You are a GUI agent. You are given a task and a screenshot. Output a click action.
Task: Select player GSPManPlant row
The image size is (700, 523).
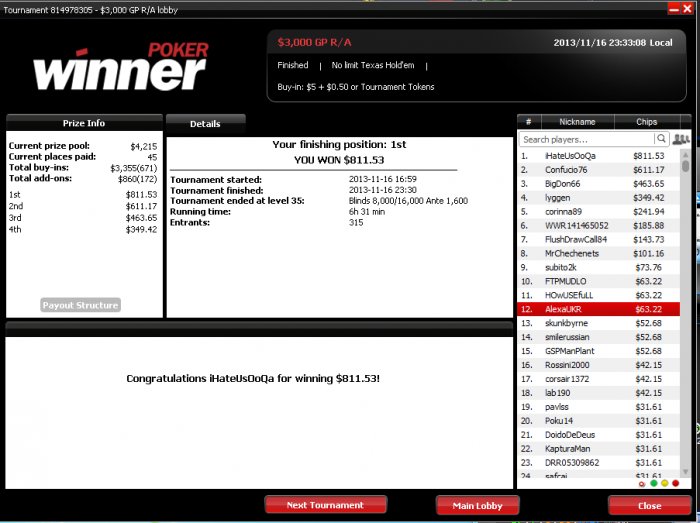tap(599, 351)
